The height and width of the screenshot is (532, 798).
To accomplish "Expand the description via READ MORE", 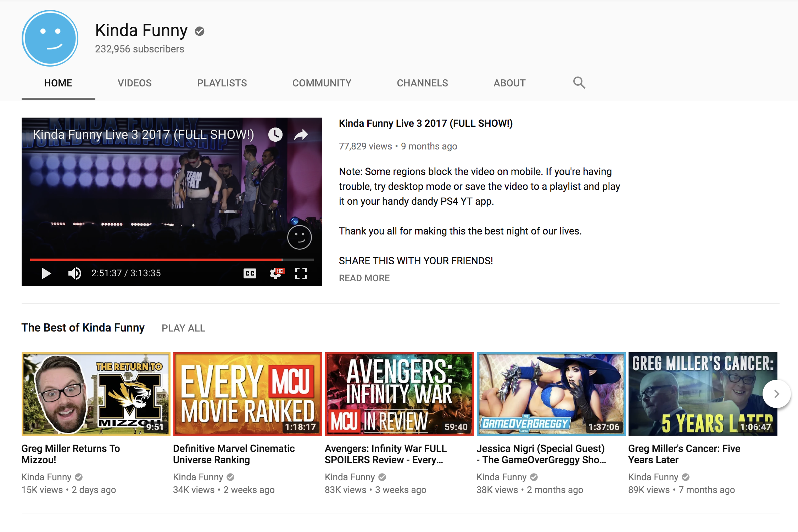I will coord(364,278).
